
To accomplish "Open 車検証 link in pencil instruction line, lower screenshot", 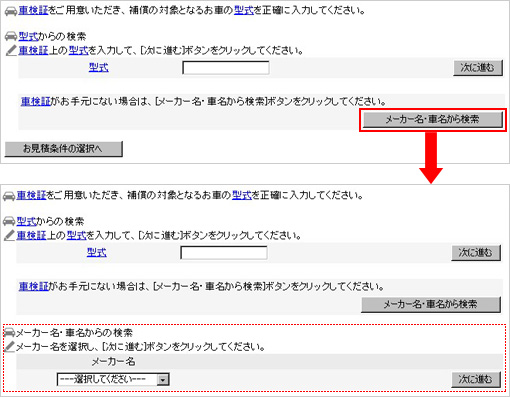I will 31,235.
